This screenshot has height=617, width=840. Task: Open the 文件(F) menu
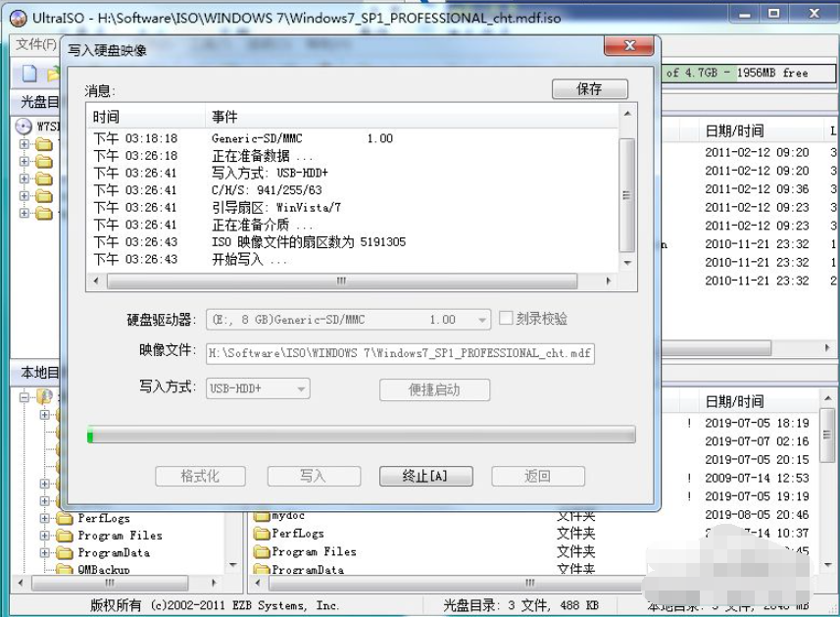coord(35,44)
